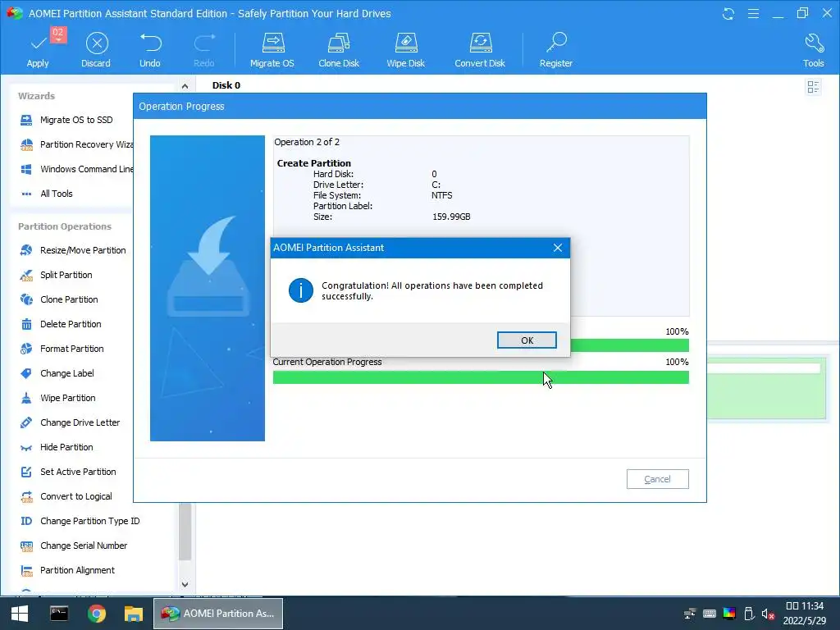Viewport: 840px width, 630px height.
Task: Click AOMEI Partition Assistant taskbar button
Action: pos(218,614)
